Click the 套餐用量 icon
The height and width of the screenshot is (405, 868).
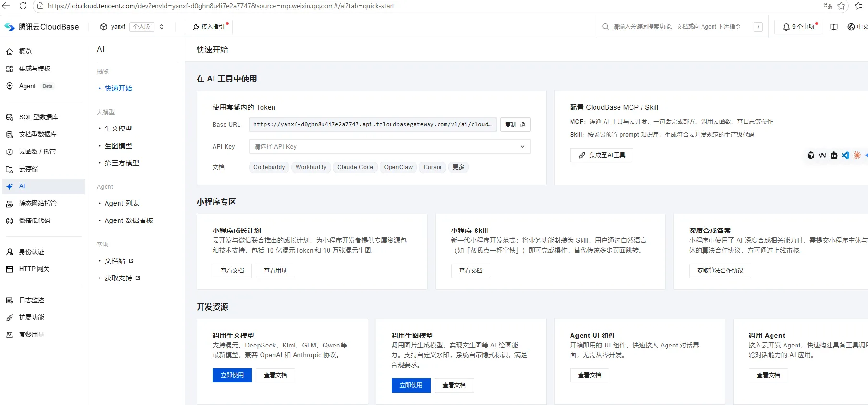tap(10, 335)
